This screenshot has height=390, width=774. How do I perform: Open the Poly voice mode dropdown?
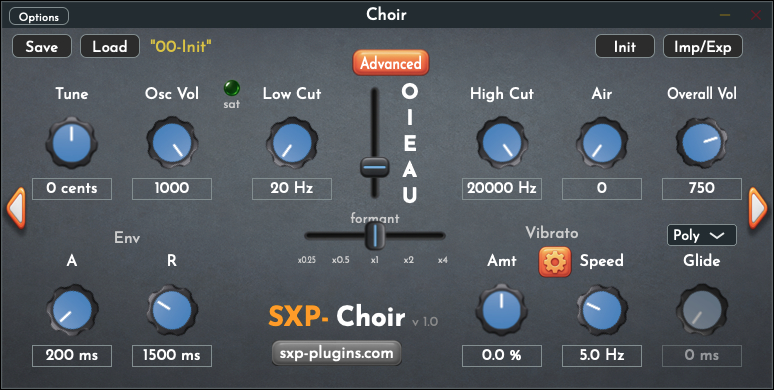click(701, 235)
